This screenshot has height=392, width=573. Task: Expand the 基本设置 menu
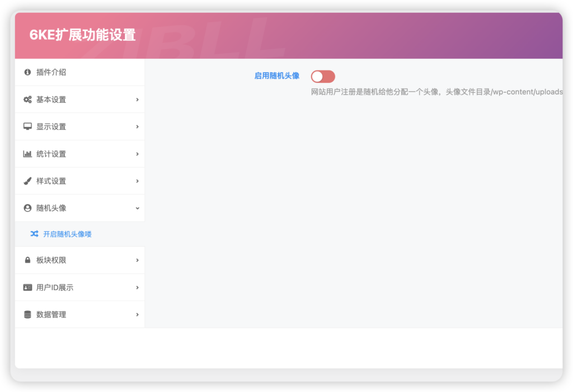[x=79, y=100]
